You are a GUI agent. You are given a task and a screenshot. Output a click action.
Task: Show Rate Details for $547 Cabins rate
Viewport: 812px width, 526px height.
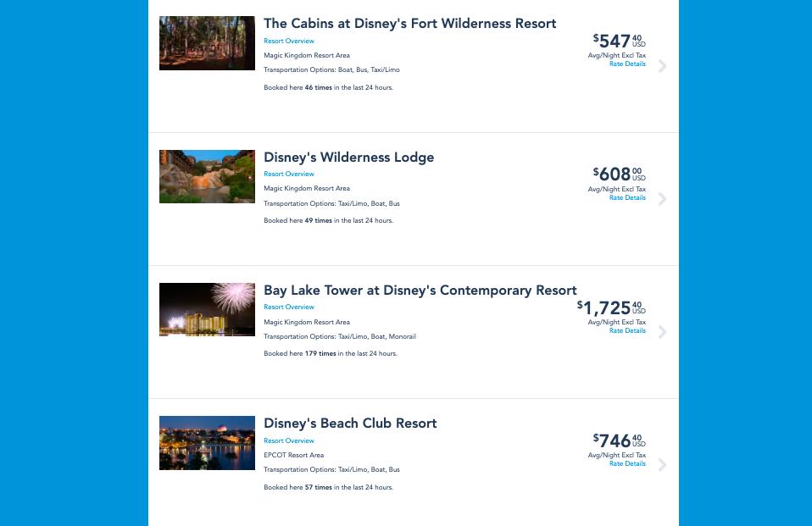627,64
